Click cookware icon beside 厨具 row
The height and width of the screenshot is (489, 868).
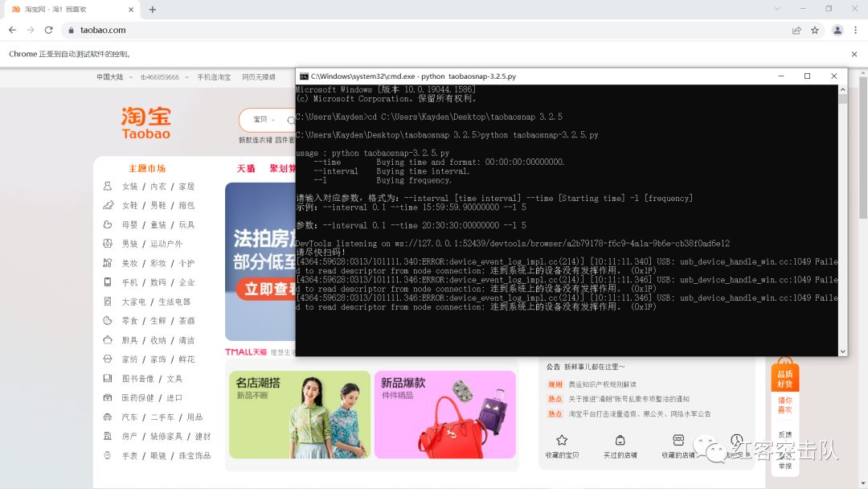[108, 340]
